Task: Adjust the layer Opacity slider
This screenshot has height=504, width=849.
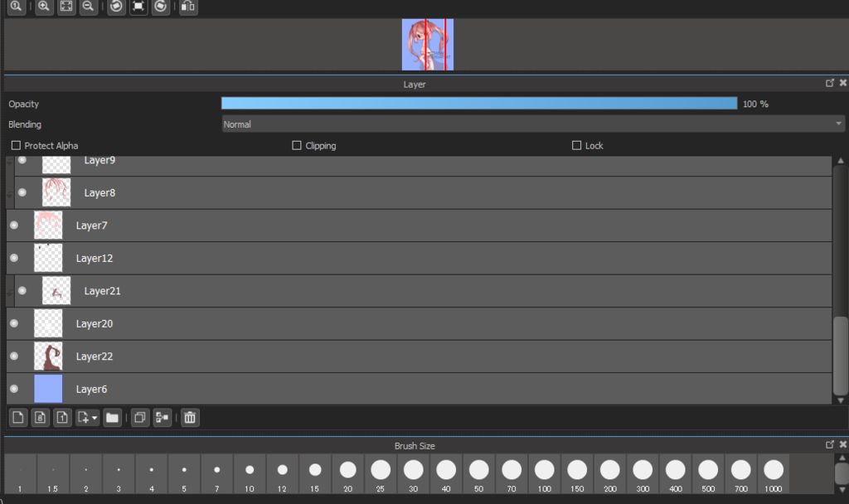Action: [x=479, y=104]
